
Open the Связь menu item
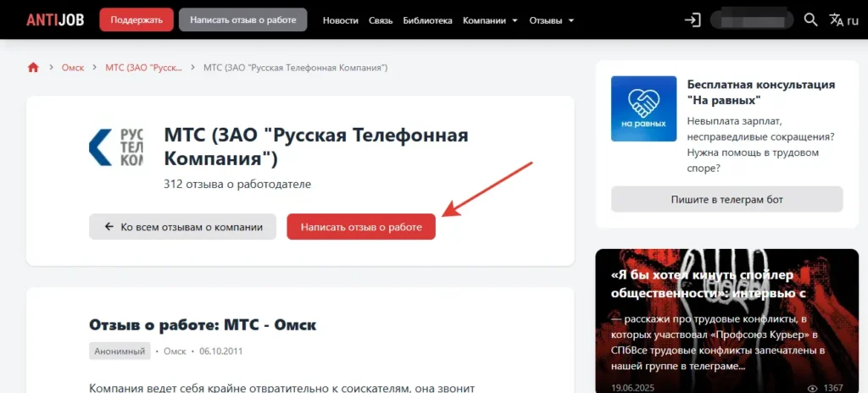click(x=381, y=20)
